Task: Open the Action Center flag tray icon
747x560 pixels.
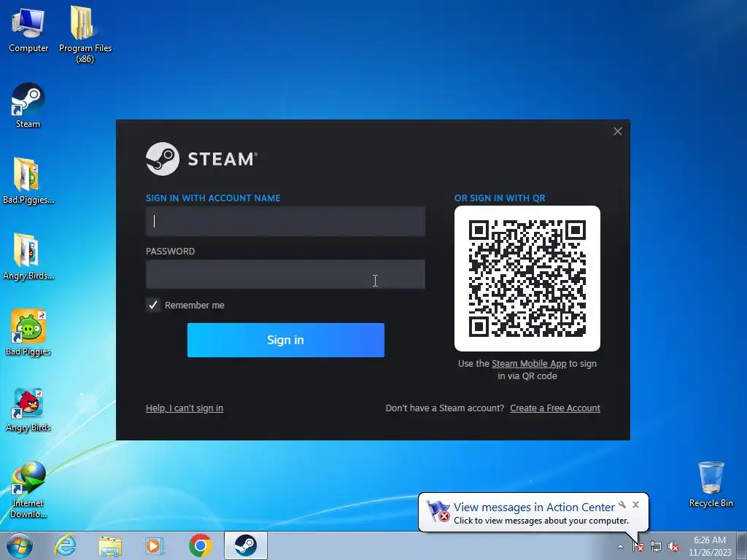Action: pyautogui.click(x=638, y=547)
